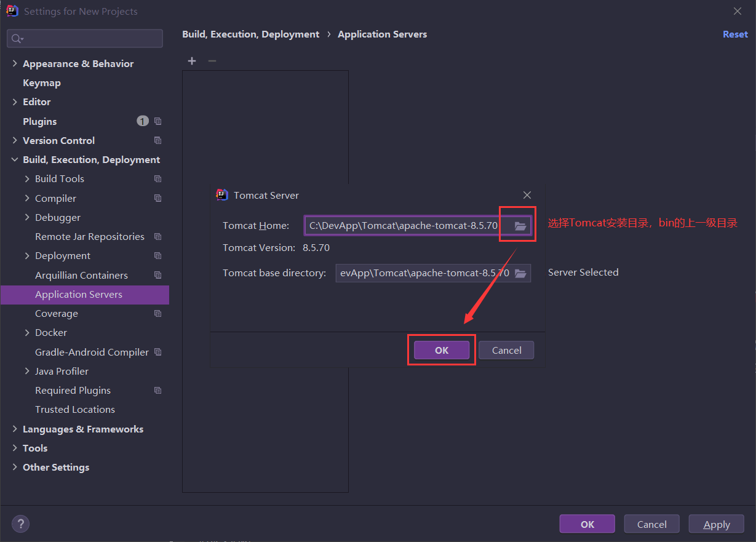Select Application Servers in the settings tree
The width and height of the screenshot is (756, 542).
pyautogui.click(x=79, y=295)
